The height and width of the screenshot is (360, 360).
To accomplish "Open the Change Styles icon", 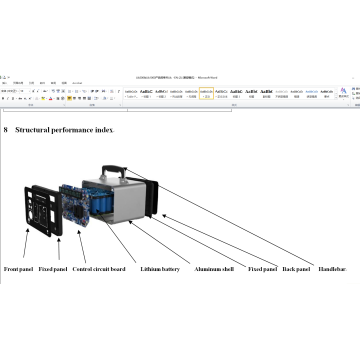I will click(343, 93).
